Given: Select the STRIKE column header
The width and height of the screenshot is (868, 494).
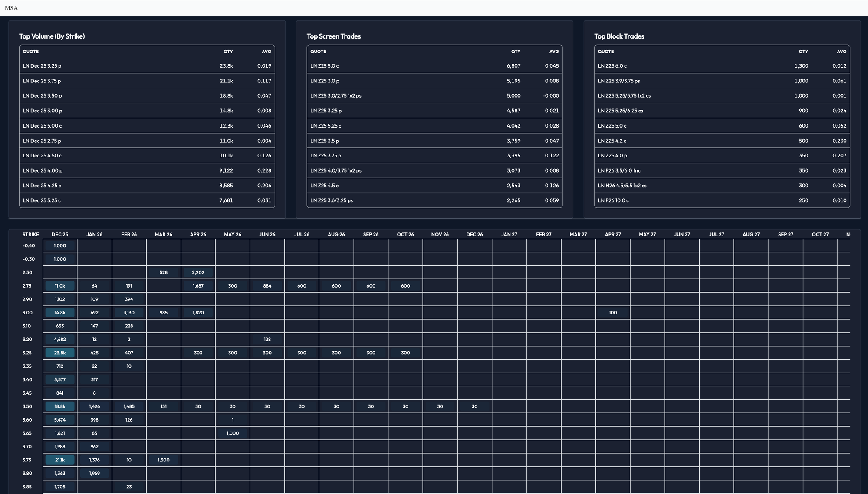Looking at the screenshot, I should (x=31, y=235).
